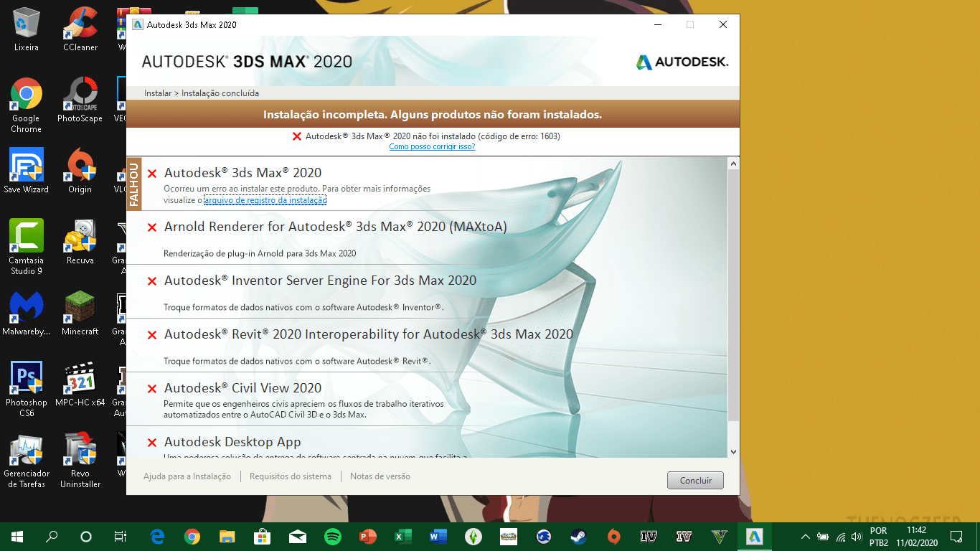Click the "Autodesk® 3ds Max® 2020" failed product title
Screen dimensions: 980x551
click(242, 173)
